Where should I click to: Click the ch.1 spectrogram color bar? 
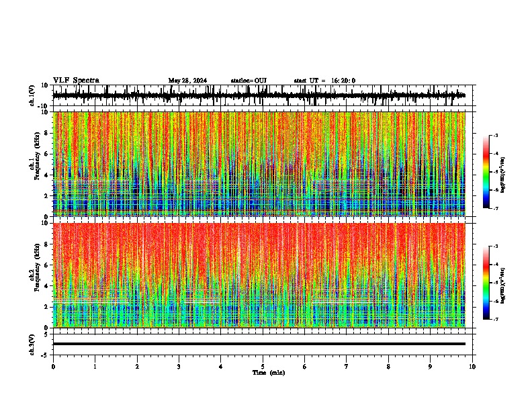[486, 172]
